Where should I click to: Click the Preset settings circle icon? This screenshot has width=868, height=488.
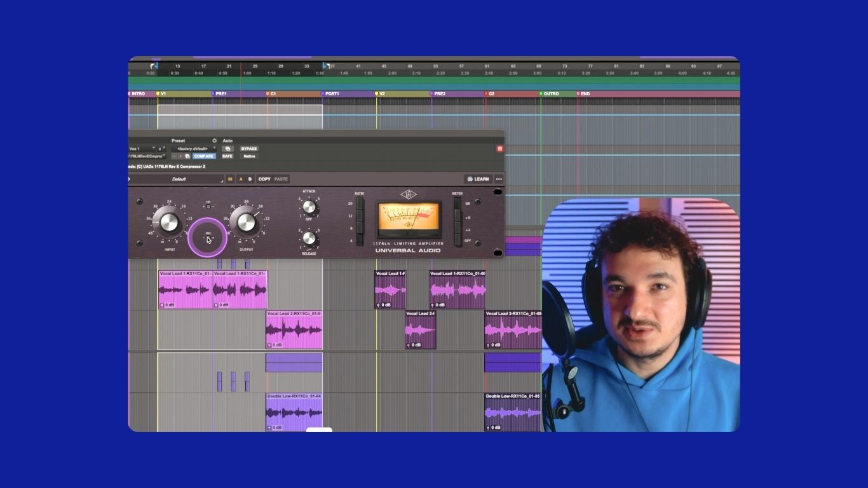coord(214,140)
